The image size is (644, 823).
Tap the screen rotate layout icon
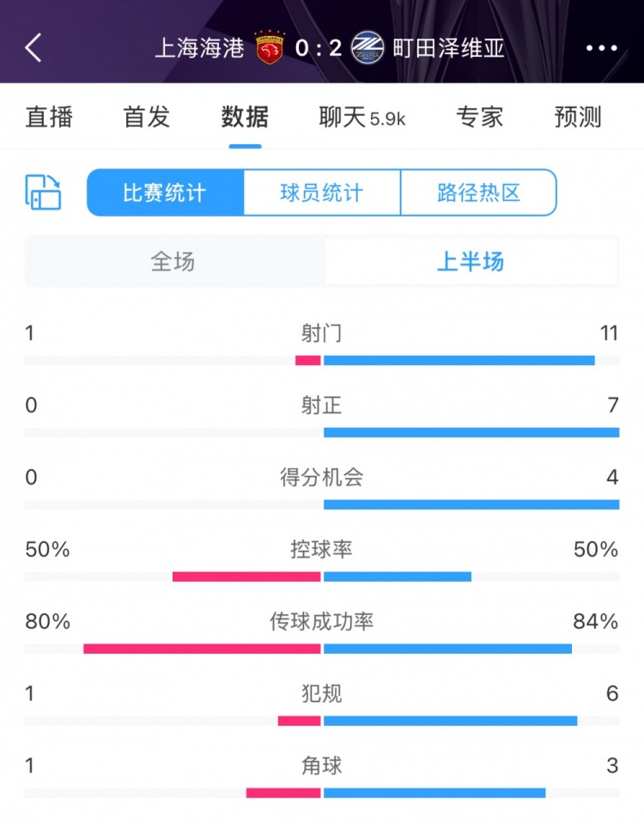coord(43,192)
